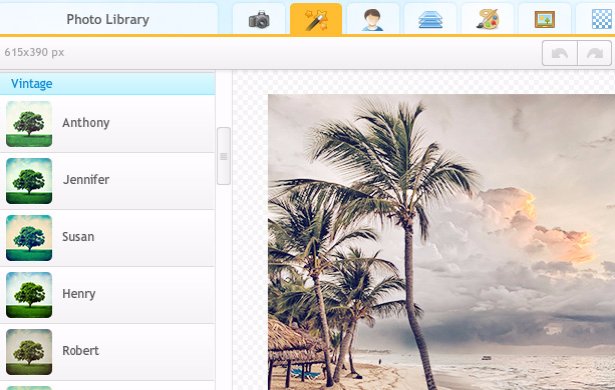Click the undo arrow button

tap(560, 53)
